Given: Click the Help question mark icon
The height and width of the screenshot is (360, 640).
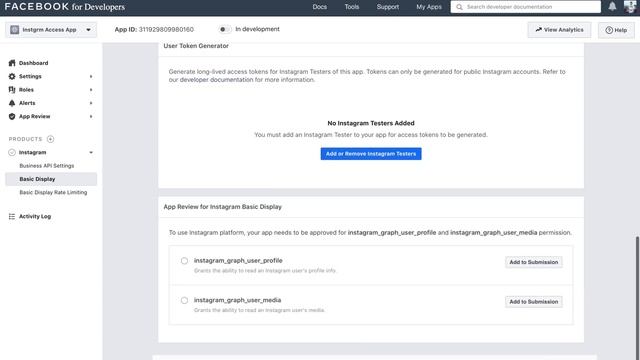Looking at the screenshot, I should (609, 30).
